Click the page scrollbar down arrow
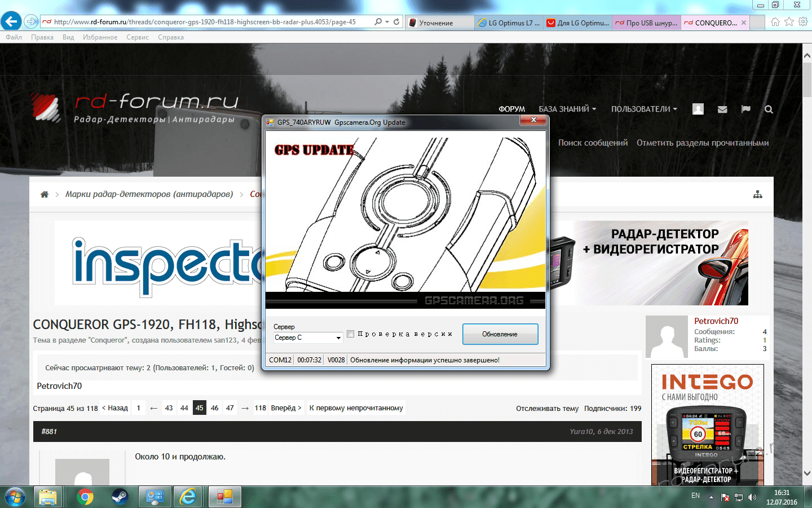The image size is (812, 508). (x=807, y=473)
